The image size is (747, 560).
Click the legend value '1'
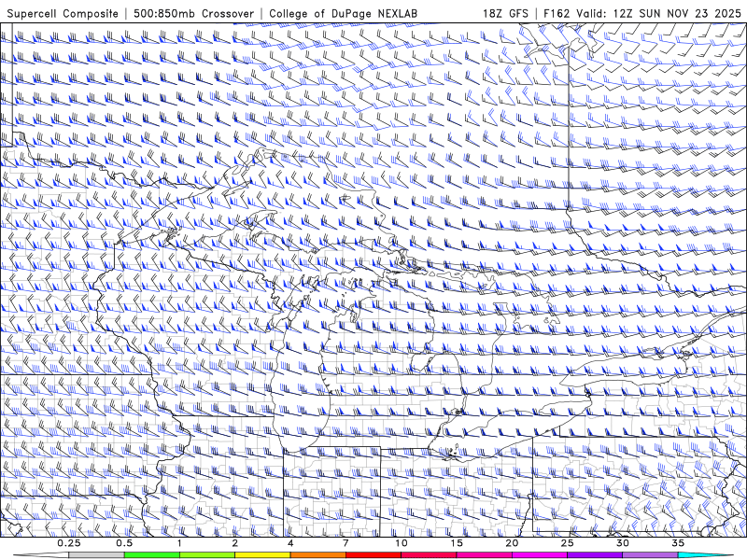coord(179,543)
